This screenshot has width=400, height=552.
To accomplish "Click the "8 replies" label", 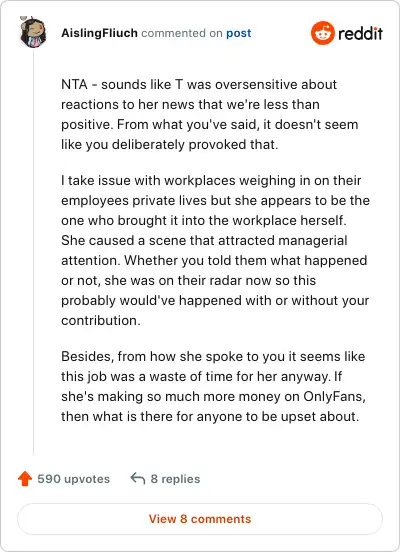I will tap(175, 479).
